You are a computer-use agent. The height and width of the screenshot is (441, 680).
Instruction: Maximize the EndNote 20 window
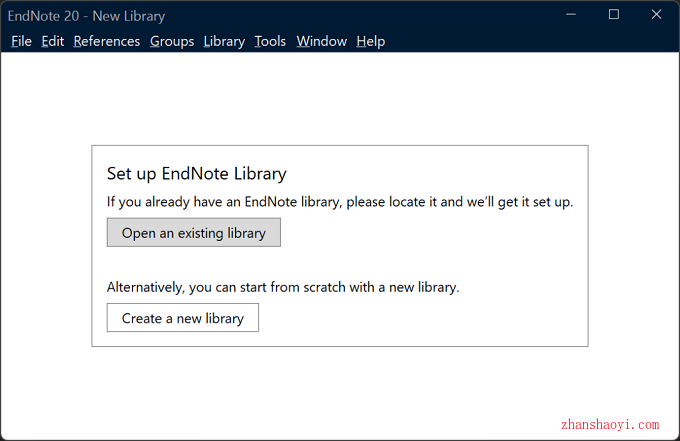point(614,14)
